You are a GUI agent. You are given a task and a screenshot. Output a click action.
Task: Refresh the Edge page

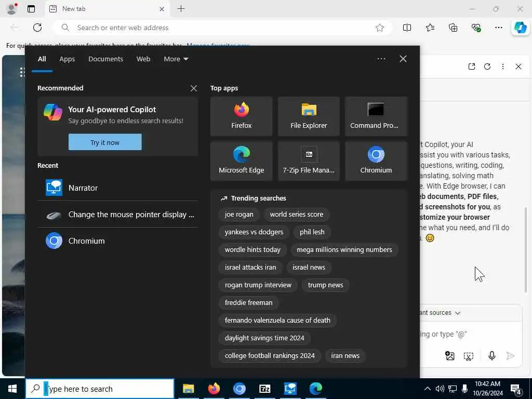(x=37, y=28)
